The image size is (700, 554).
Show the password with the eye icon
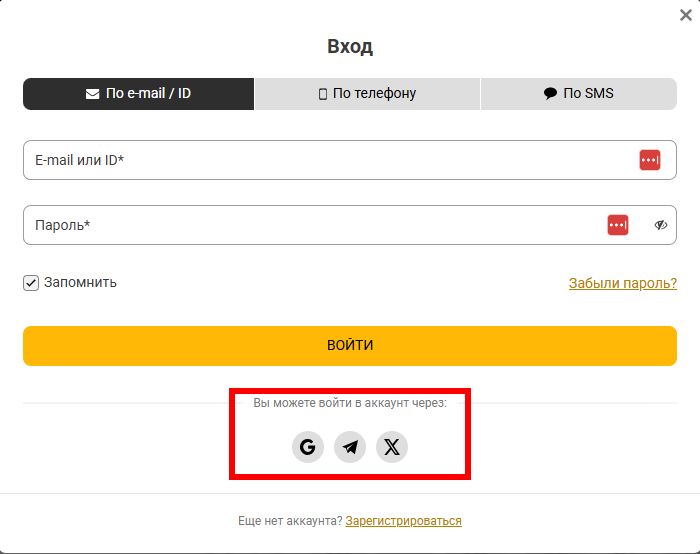click(660, 225)
